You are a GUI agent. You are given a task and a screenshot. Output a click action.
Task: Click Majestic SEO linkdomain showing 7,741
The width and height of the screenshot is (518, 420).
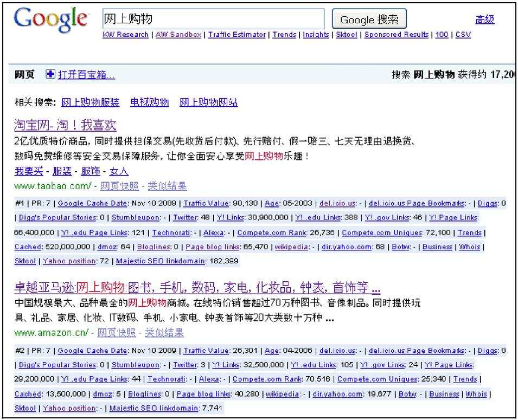pos(154,408)
